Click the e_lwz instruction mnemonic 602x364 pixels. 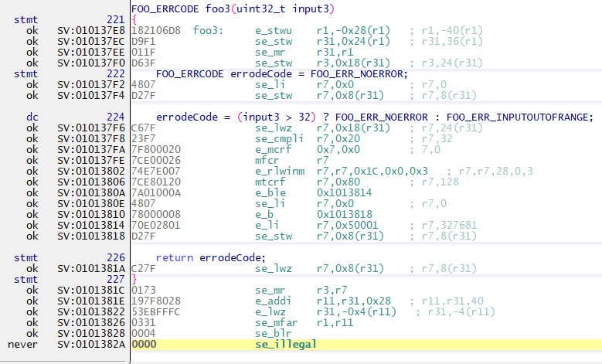pyautogui.click(x=270, y=311)
